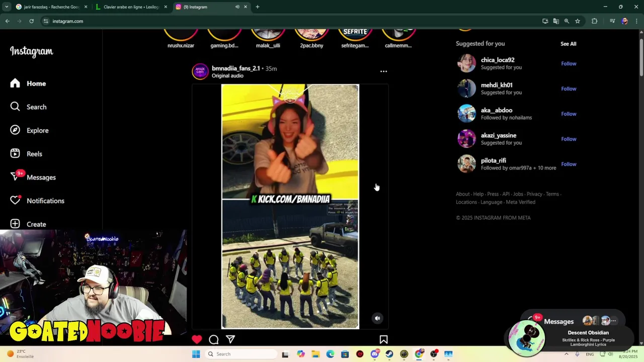This screenshot has width=644, height=362.
Task: Click the Instagram logo
Action: (x=31, y=51)
